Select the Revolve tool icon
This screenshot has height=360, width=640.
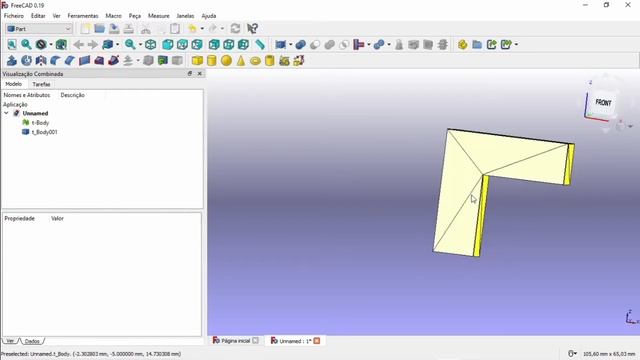pyautogui.click(x=27, y=61)
